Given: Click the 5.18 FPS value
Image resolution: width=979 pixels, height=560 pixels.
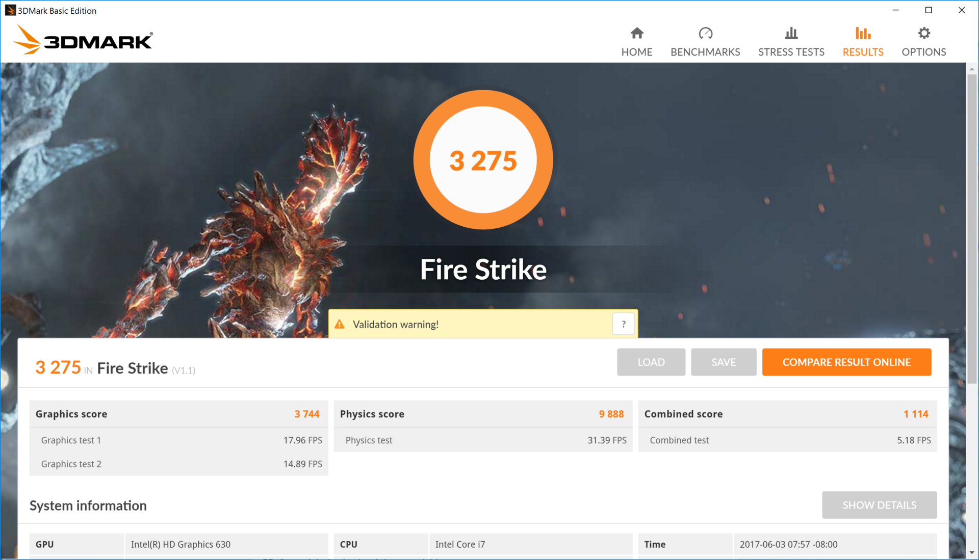Looking at the screenshot, I should point(914,440).
